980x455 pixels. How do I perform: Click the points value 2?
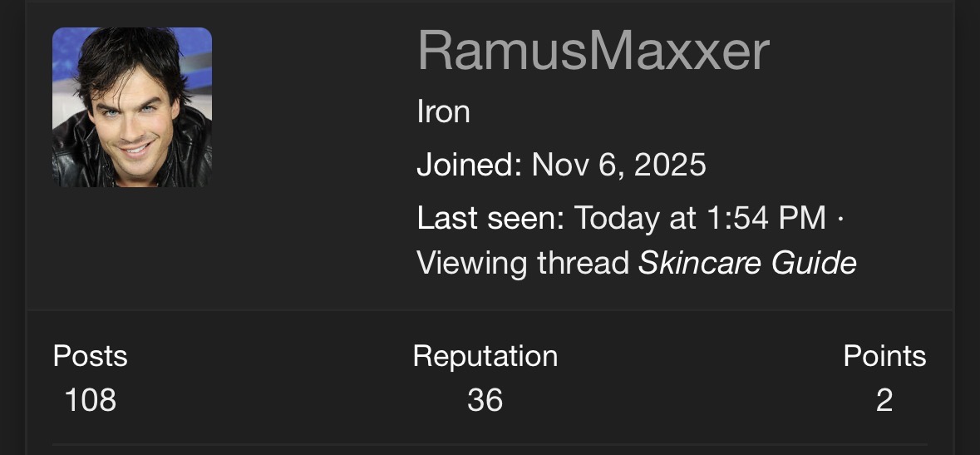884,401
